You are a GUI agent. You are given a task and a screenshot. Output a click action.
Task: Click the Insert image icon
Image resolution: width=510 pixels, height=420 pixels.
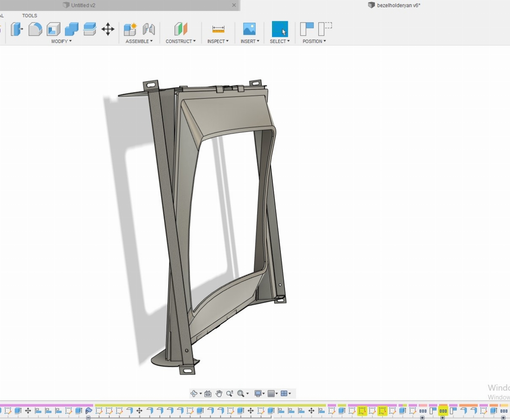(x=249, y=29)
